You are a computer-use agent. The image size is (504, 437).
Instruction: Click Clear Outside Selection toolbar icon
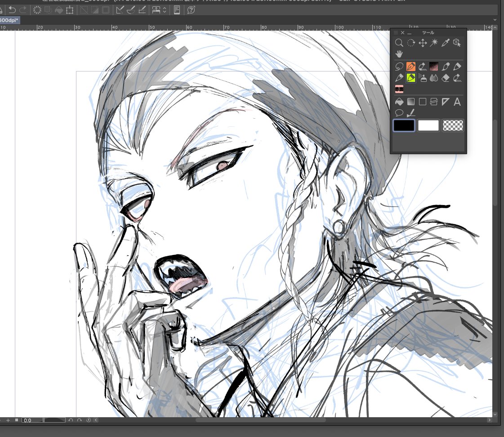tap(48, 10)
